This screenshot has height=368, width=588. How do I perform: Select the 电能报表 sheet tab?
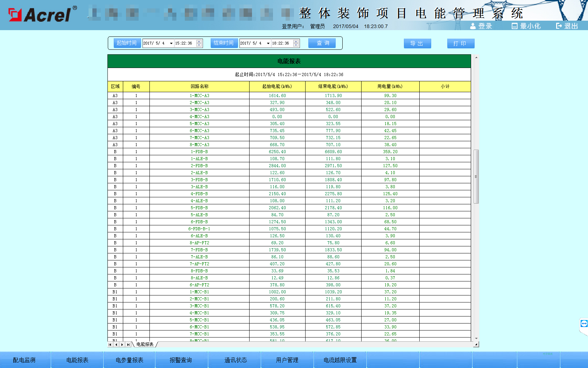tap(145, 345)
